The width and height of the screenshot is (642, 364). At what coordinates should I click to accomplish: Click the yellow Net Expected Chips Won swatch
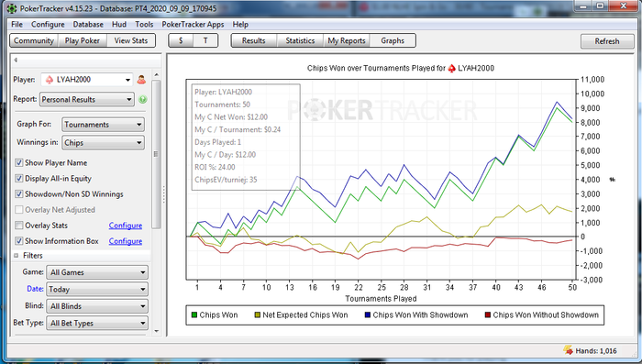coord(257,314)
